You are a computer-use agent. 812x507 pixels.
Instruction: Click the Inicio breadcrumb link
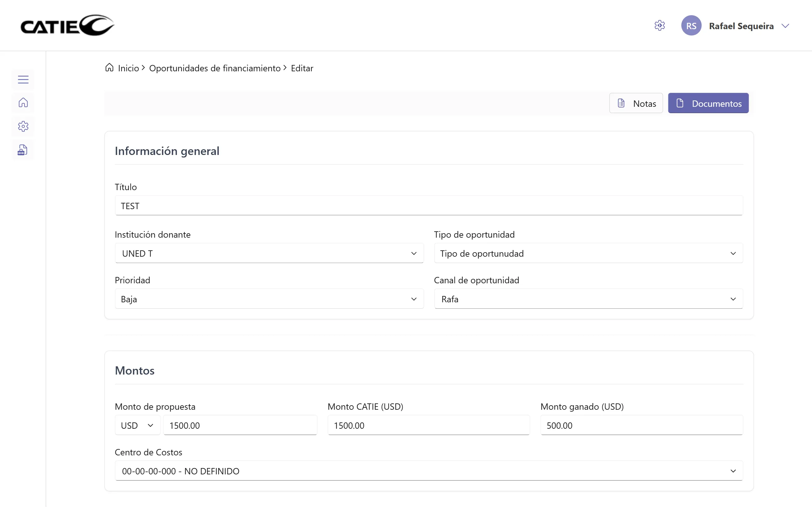coord(128,68)
